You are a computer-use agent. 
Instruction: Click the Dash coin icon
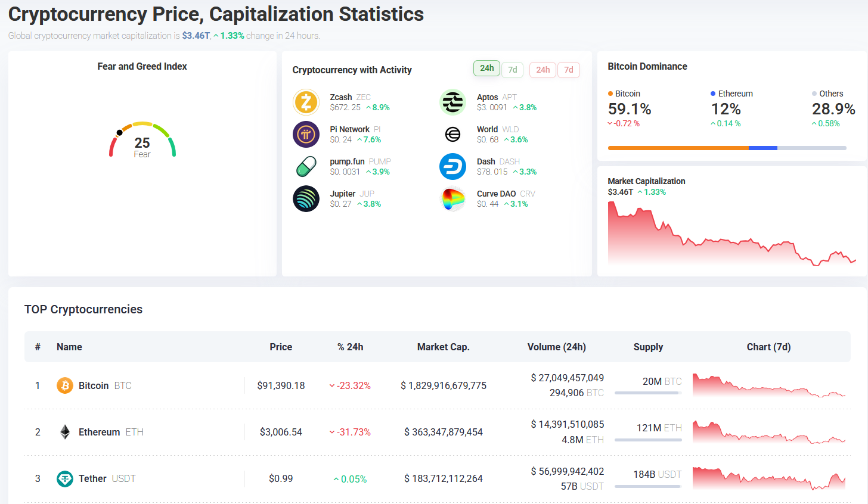point(452,167)
